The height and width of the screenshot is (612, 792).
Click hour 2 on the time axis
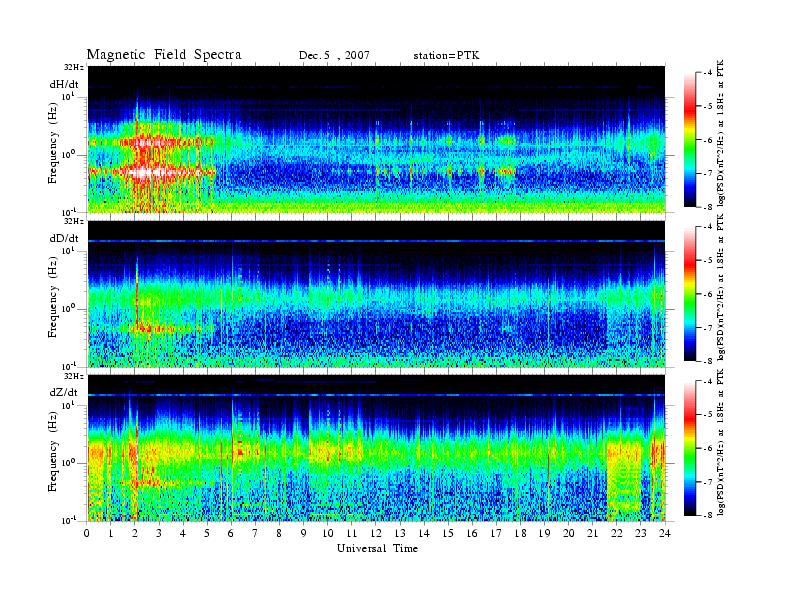tap(135, 533)
